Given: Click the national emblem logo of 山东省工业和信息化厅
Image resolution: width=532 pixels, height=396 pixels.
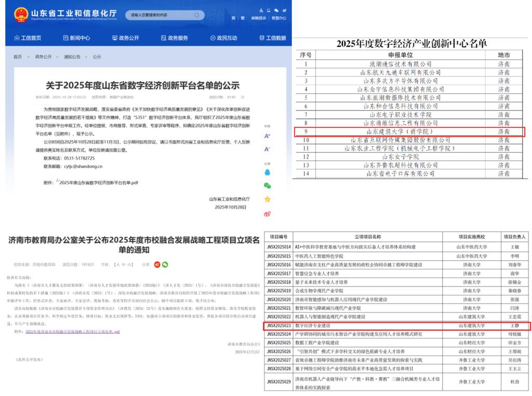Looking at the screenshot, I should [x=21, y=15].
